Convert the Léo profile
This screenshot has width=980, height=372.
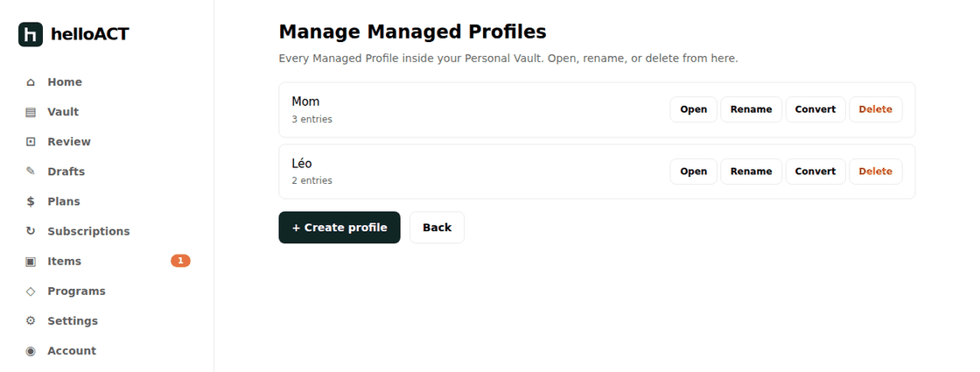[815, 172]
